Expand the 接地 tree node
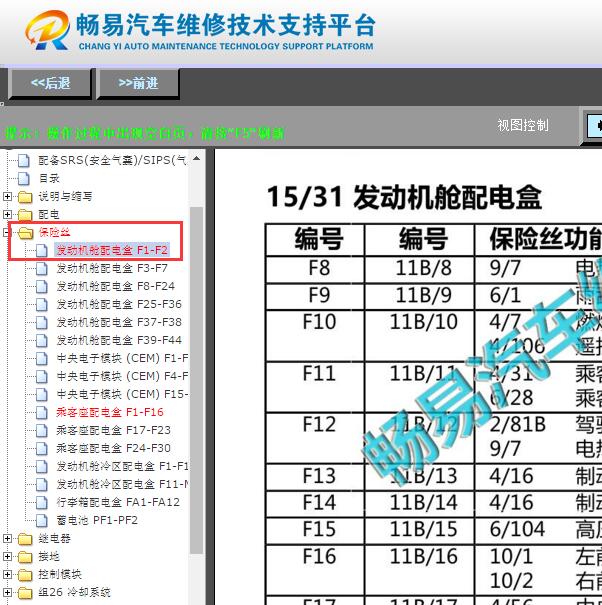 [7, 557]
